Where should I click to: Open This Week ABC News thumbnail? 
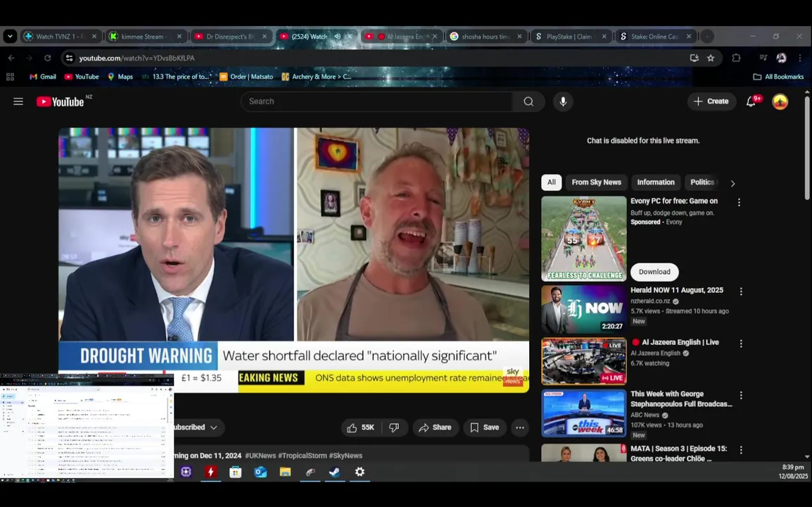coord(583,413)
